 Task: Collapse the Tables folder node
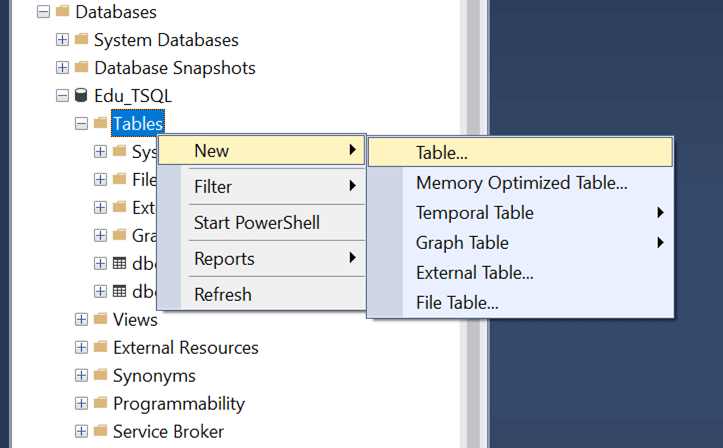click(x=81, y=124)
